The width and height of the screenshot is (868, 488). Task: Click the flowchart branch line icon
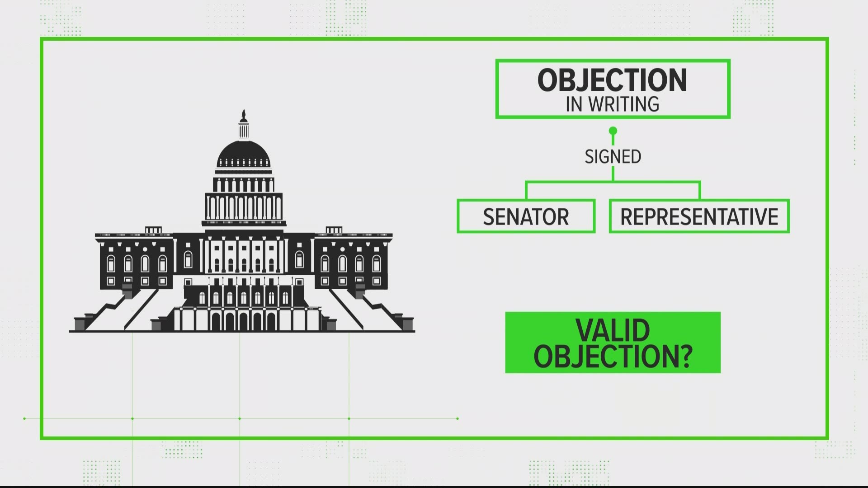(613, 185)
